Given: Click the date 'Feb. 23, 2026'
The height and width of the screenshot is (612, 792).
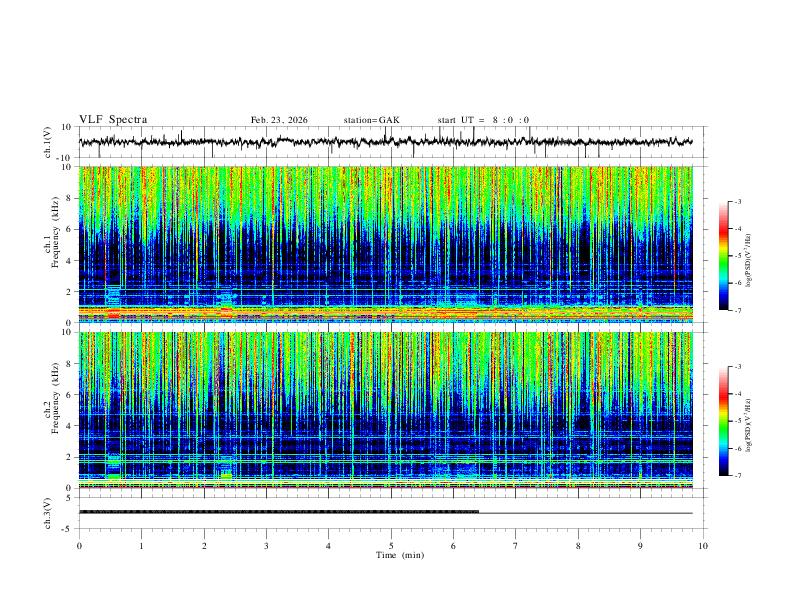Looking at the screenshot, I should click(x=279, y=120).
